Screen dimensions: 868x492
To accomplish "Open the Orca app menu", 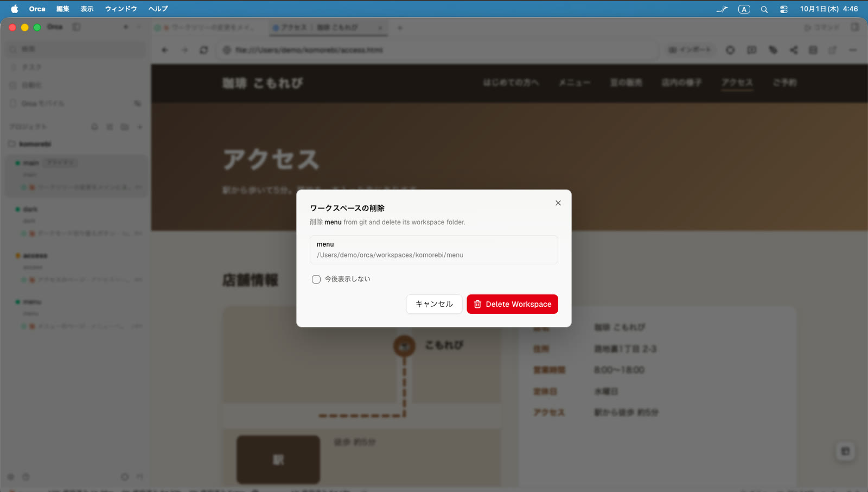I will tap(37, 9).
